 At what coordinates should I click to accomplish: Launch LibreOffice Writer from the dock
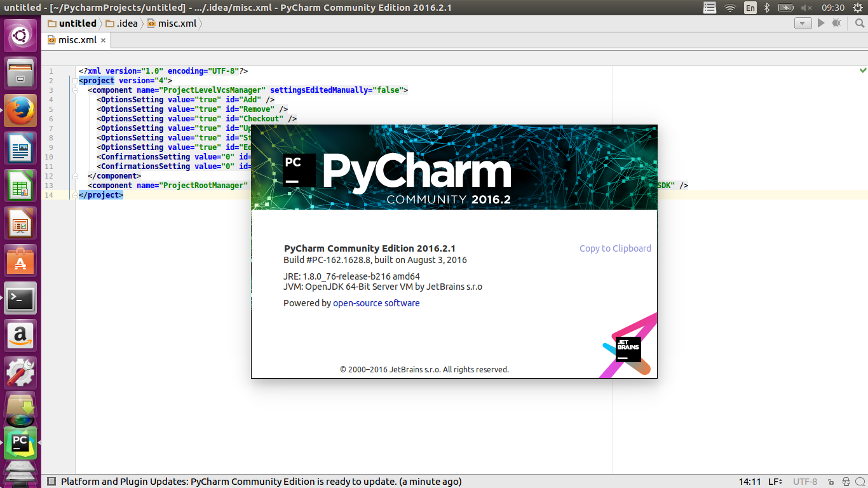(21, 148)
